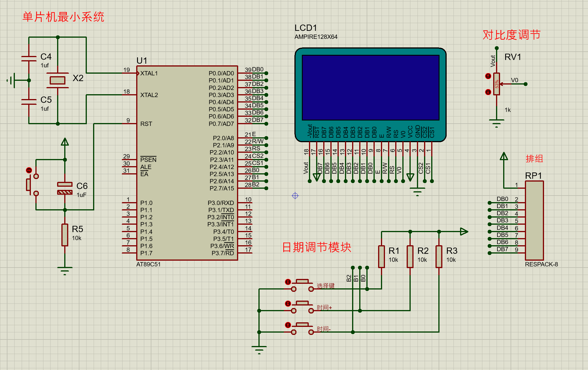Select the LCD1 blue display screen

coord(370,88)
